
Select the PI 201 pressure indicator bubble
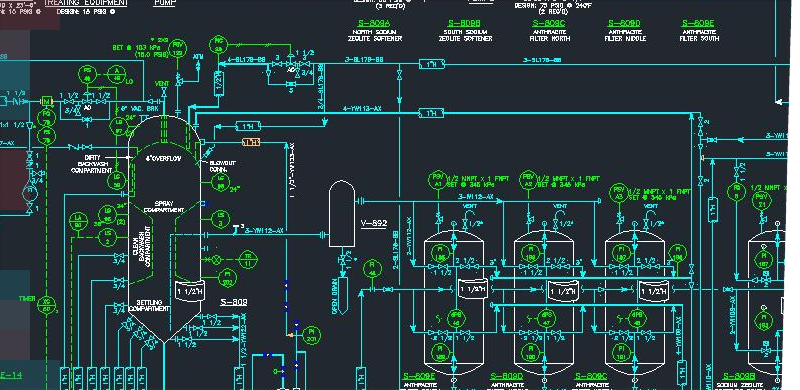pos(311,335)
